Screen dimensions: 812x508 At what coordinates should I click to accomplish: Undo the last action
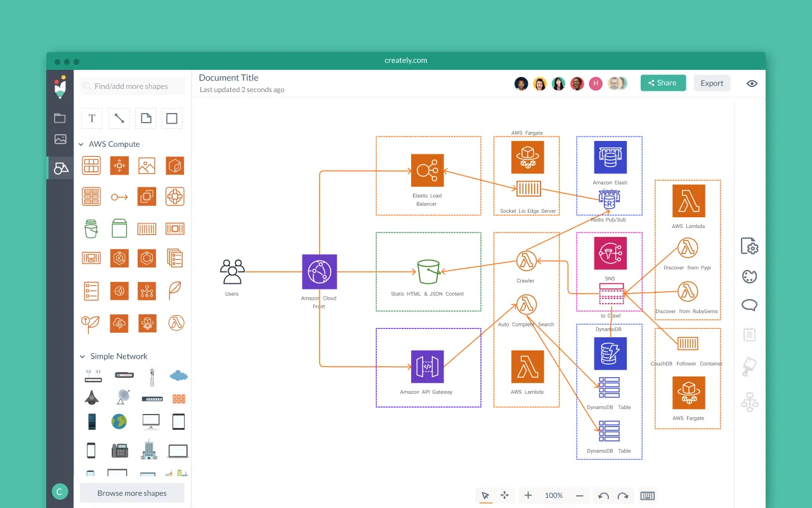pos(603,495)
